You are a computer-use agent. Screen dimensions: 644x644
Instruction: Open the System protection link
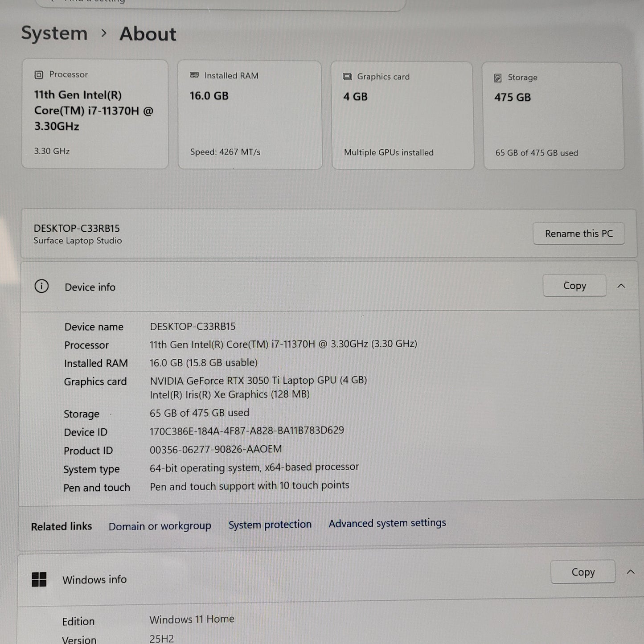pos(270,525)
